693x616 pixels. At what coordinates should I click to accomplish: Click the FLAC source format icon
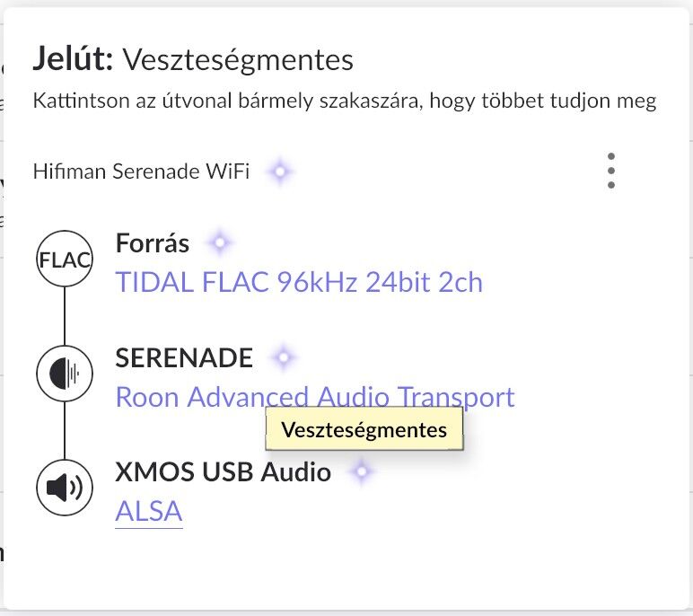[65, 260]
